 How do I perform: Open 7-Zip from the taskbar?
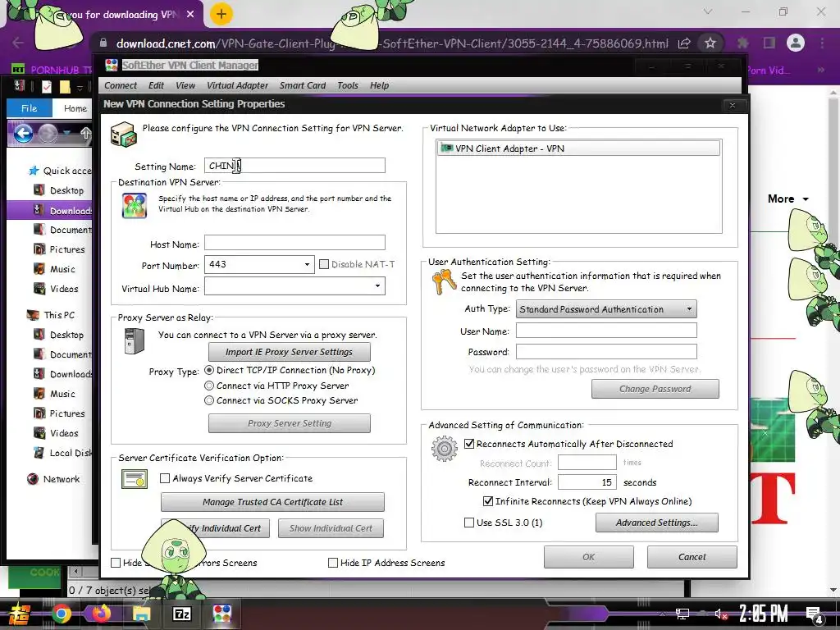(181, 614)
